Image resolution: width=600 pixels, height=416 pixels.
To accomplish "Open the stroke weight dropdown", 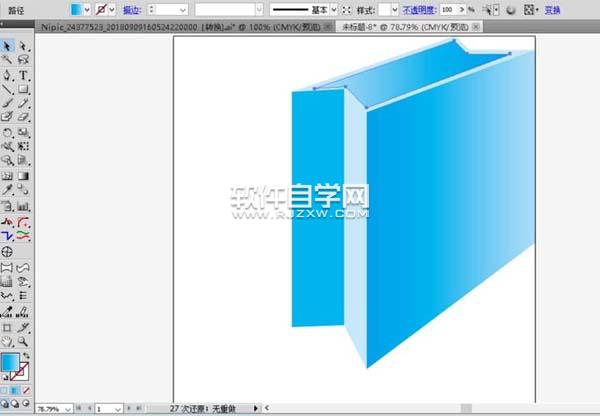I will [183, 10].
